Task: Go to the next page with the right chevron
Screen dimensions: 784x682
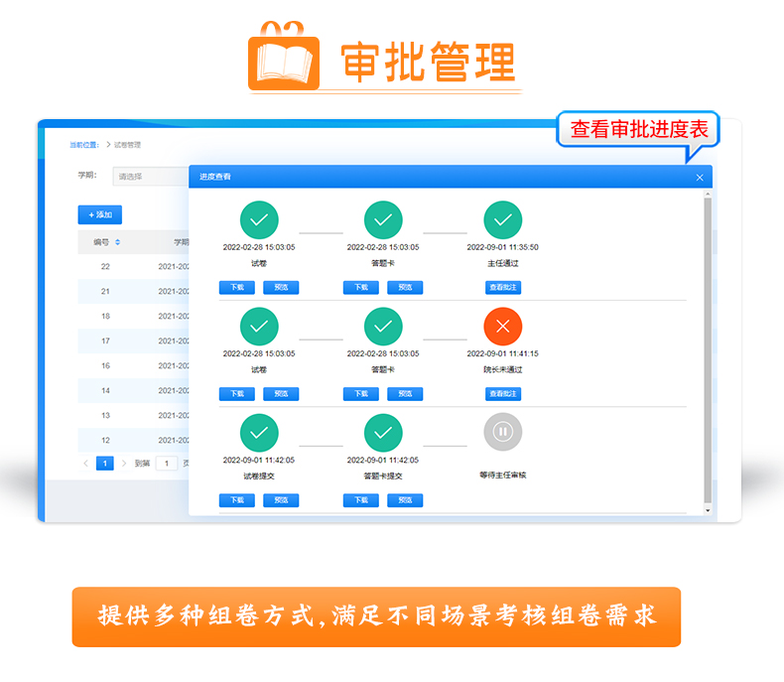Action: pyautogui.click(x=124, y=463)
